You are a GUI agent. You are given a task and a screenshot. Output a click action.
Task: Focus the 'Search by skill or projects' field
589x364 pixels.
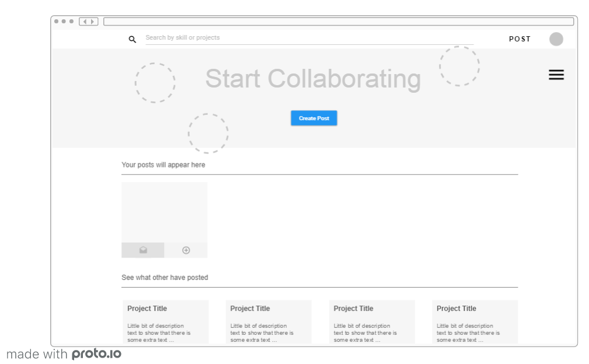(309, 38)
